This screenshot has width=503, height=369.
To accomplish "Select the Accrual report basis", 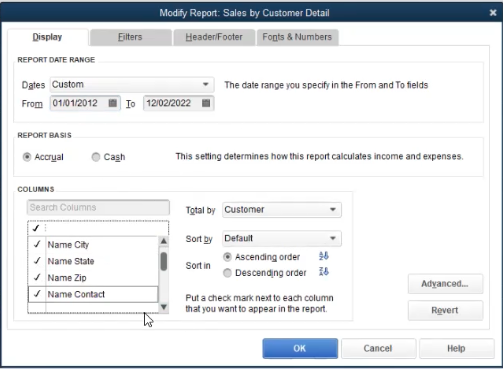I will tap(27, 157).
